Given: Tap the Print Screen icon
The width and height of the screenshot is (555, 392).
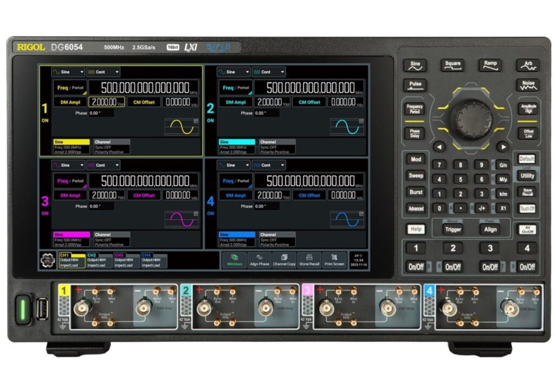Looking at the screenshot, I should (x=334, y=260).
